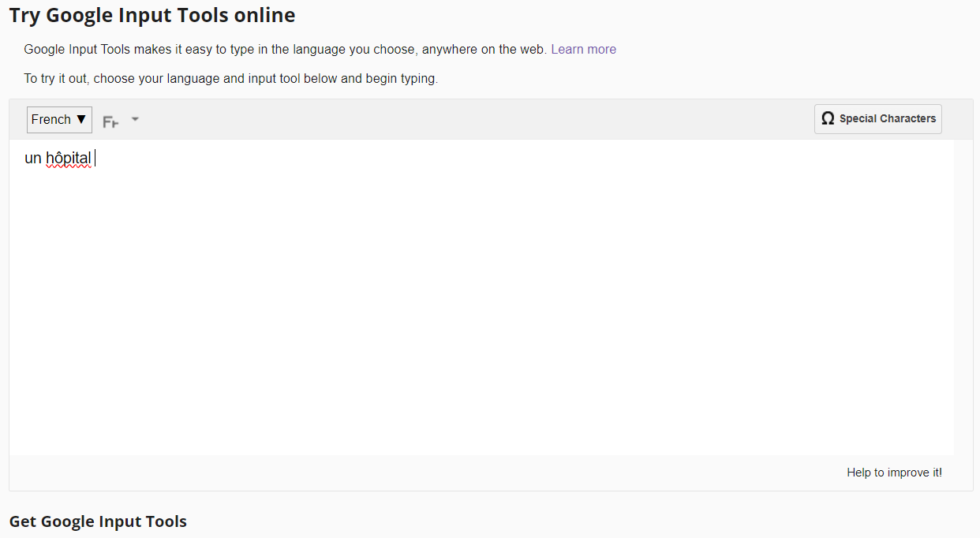Click the Omega symbol icon
Screen dimensions: 980x538
click(x=827, y=119)
